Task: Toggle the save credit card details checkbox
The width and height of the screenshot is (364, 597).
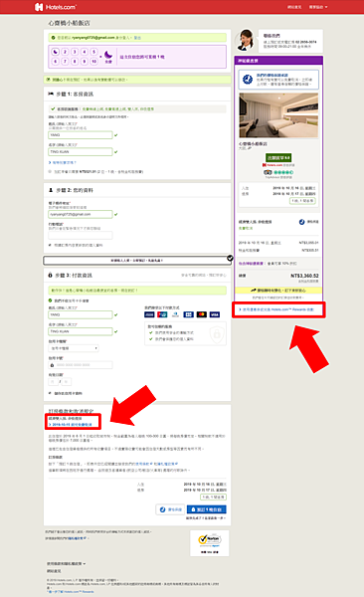Action: point(50,393)
